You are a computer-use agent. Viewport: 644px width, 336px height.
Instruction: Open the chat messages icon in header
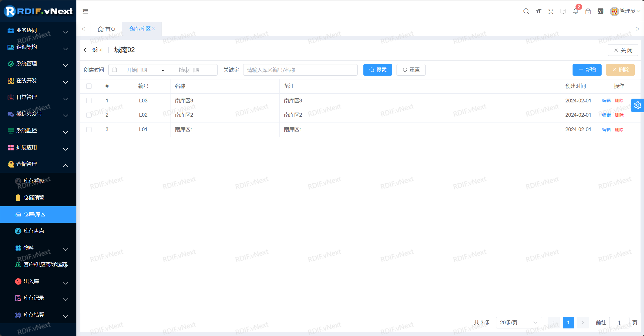click(x=563, y=11)
